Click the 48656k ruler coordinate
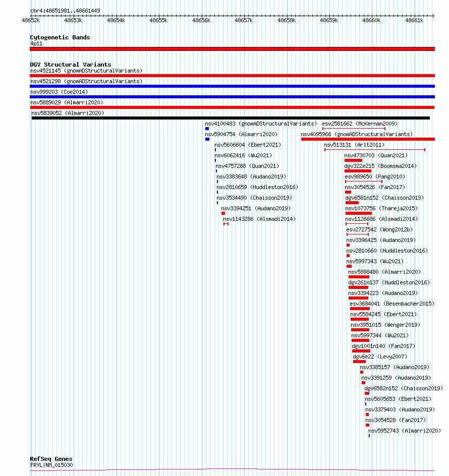Viewport: 449px width, 476px height. (201, 21)
